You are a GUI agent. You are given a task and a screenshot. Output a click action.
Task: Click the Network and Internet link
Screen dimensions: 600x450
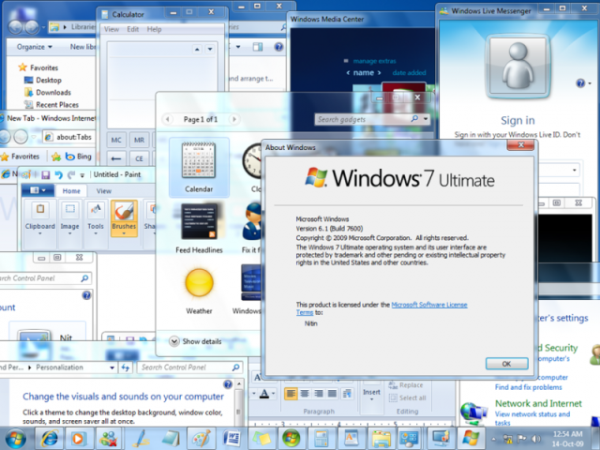538,403
